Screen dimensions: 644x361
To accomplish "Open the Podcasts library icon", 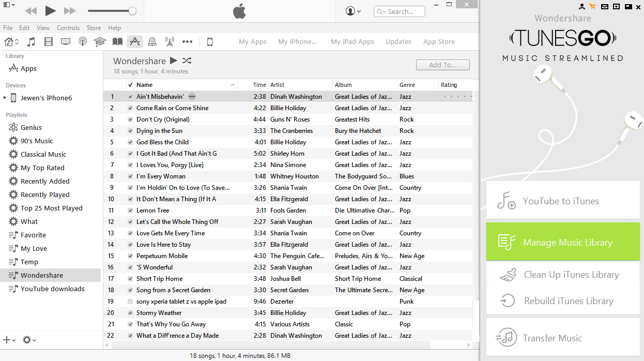I will click(83, 42).
